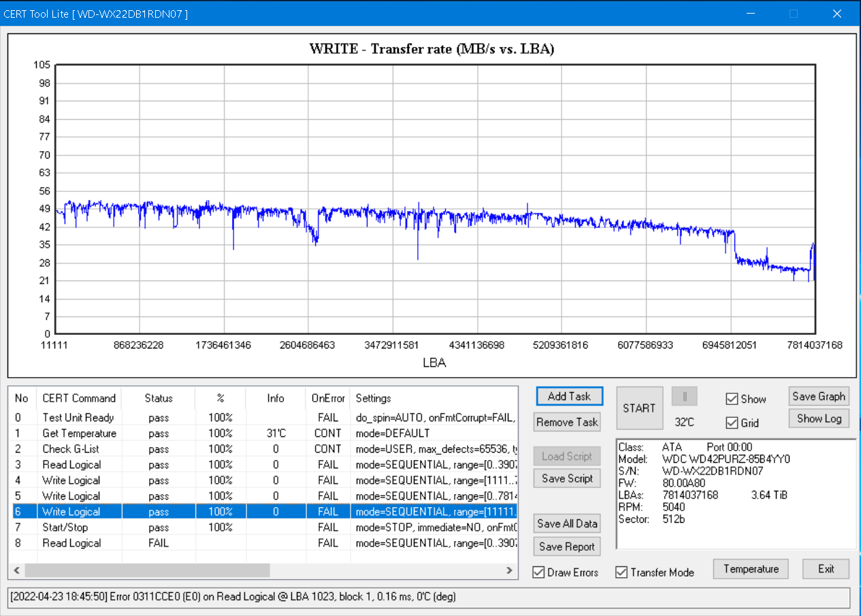This screenshot has height=616, width=861.
Task: Click the Save Report button
Action: coord(567,547)
